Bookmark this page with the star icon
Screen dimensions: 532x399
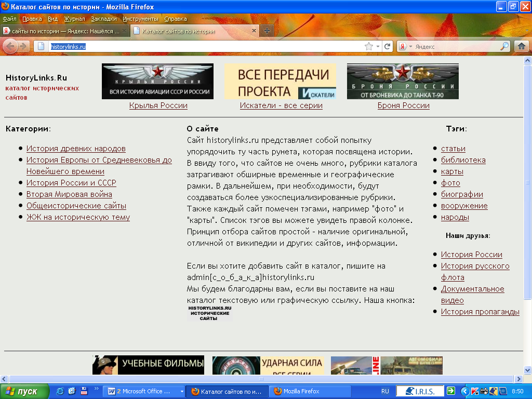pos(369,46)
